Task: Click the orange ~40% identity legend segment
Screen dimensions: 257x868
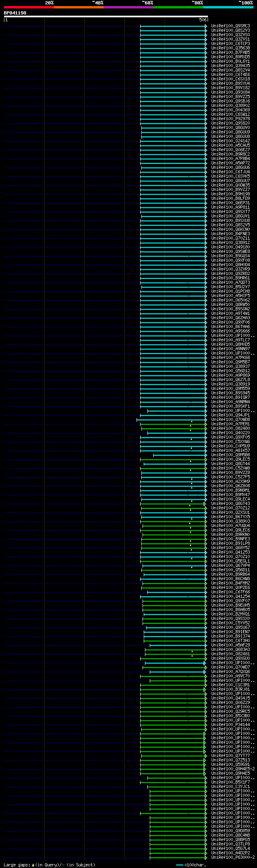Action: click(79, 7)
